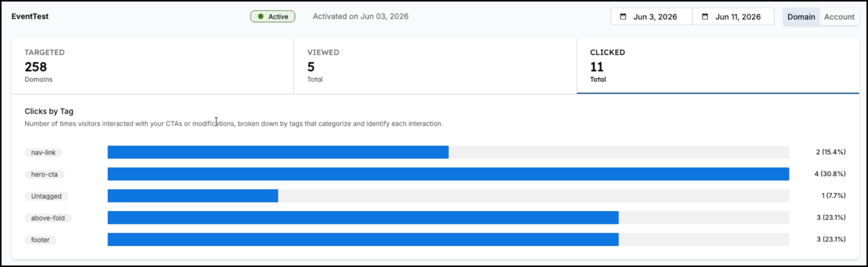This screenshot has height=267, width=868.
Task: Click the hero-cta bar in chart
Action: [x=448, y=174]
